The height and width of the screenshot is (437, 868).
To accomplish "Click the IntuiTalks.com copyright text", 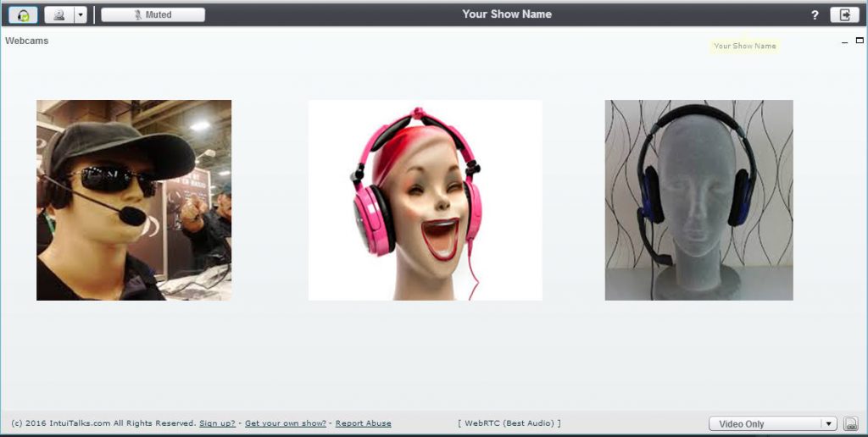I will click(x=103, y=423).
